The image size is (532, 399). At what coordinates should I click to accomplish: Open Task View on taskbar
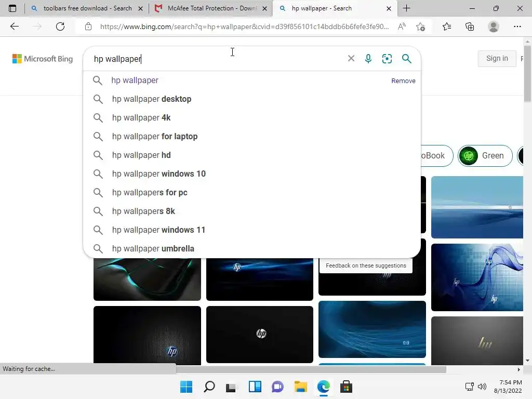click(x=231, y=387)
